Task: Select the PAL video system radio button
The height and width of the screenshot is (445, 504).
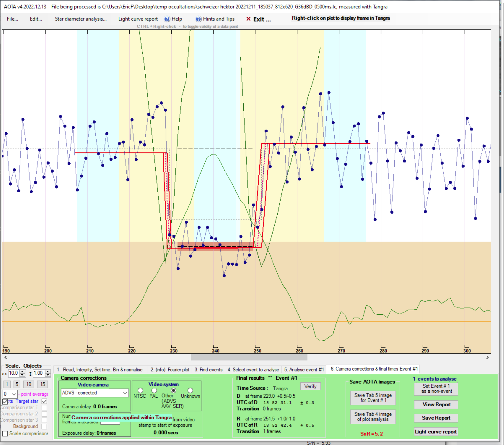Action: click(x=154, y=391)
